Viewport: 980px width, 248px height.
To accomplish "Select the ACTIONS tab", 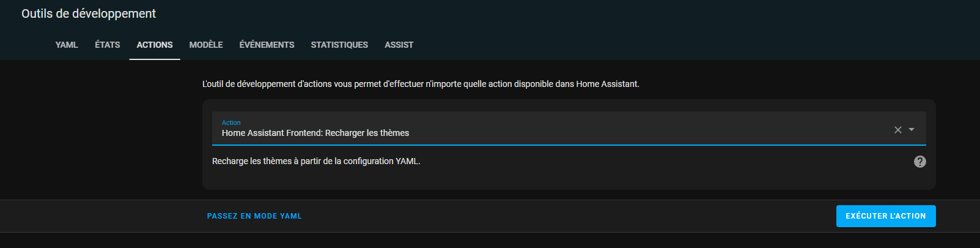I will [155, 45].
